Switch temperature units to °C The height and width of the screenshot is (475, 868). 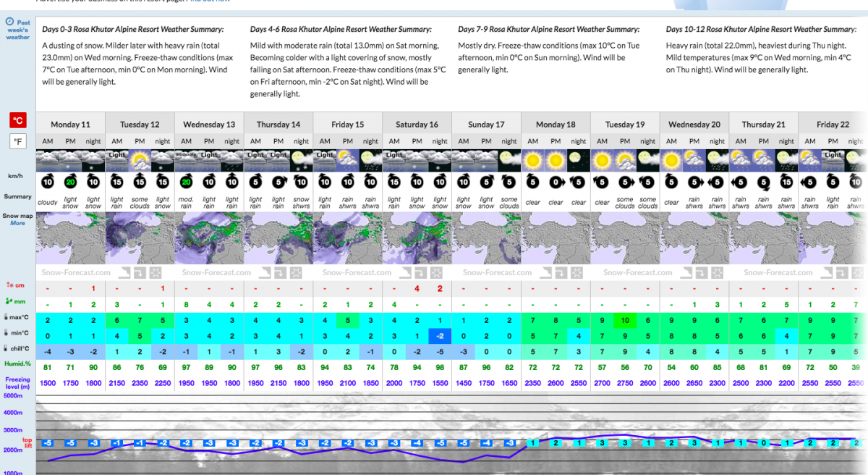(x=18, y=120)
